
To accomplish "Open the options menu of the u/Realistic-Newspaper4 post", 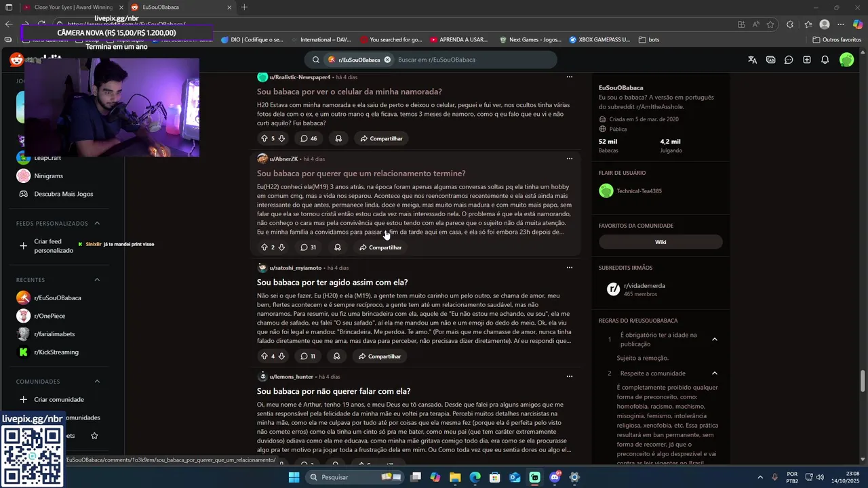I will [569, 77].
